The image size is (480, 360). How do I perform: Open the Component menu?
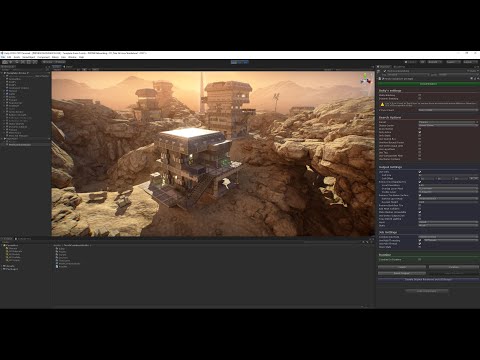[x=44, y=57]
